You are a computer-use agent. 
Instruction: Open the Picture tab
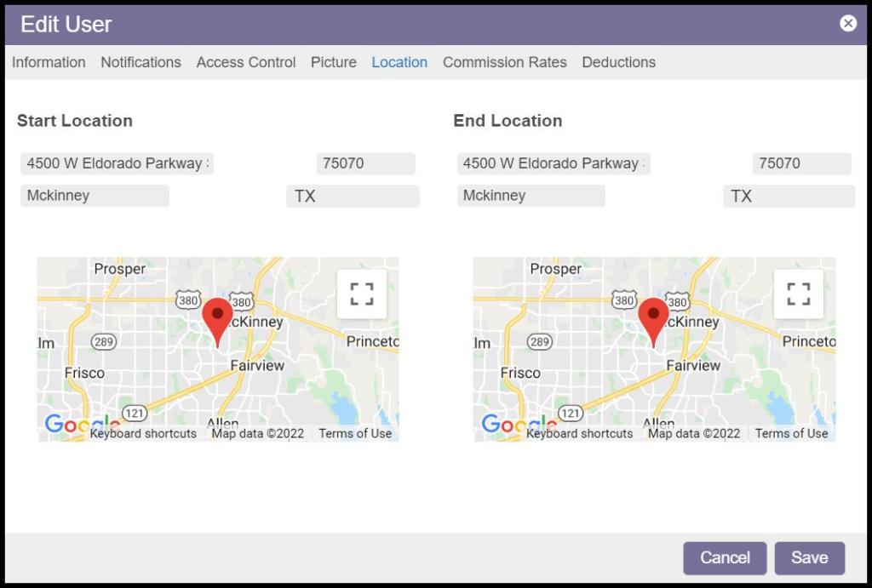[x=333, y=62]
